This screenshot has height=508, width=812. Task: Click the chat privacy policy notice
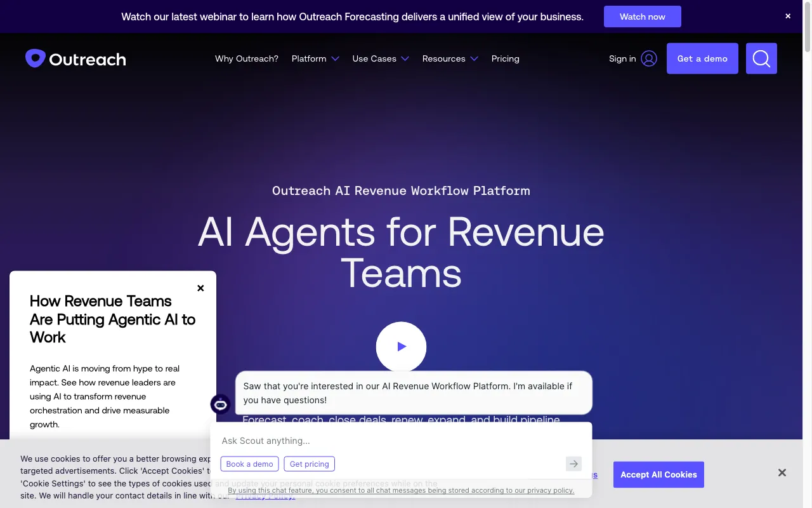pos(401,490)
